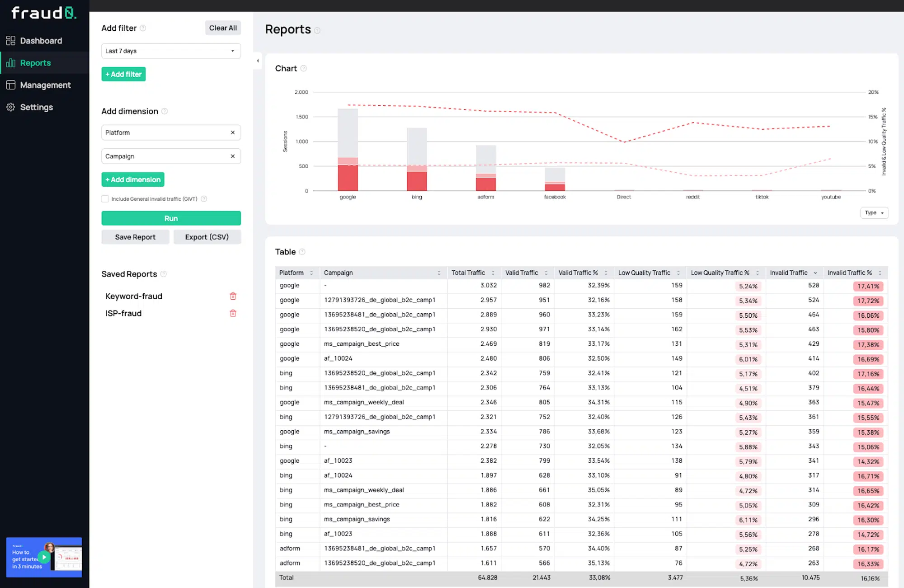Remove the Platform dimension

tap(233, 132)
